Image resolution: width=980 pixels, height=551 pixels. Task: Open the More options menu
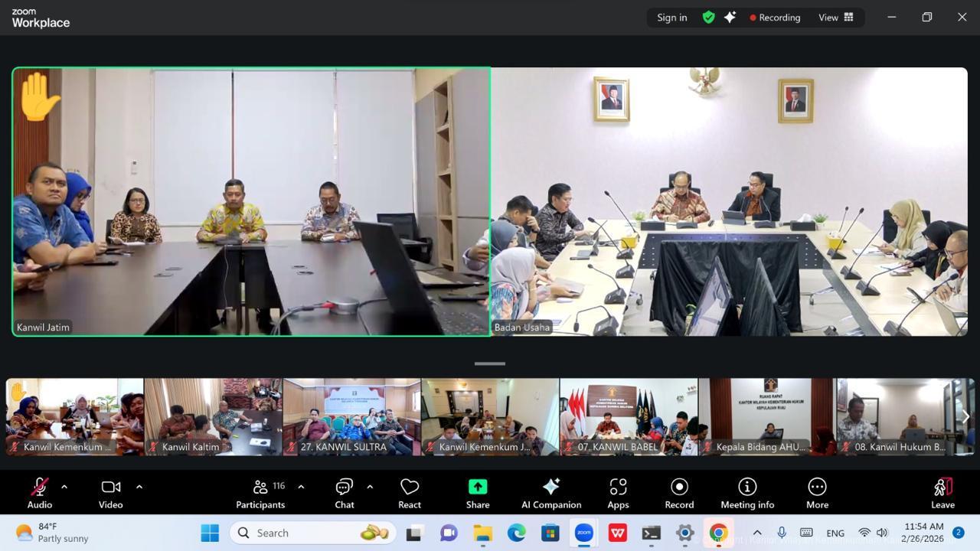[817, 492]
